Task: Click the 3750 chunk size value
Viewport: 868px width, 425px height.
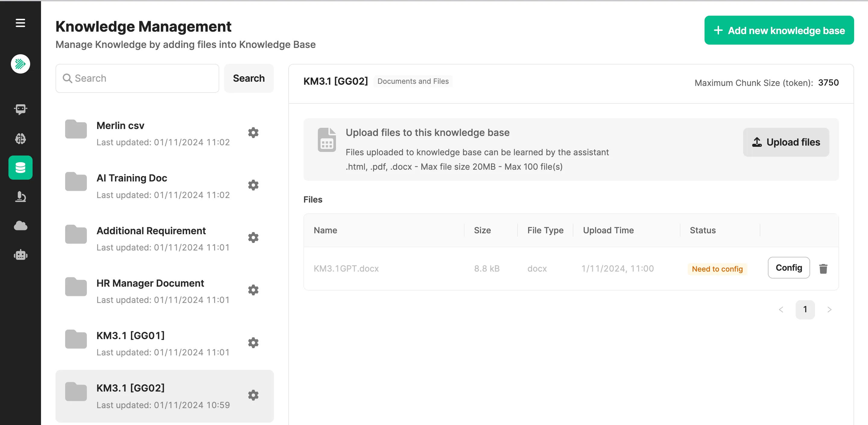Action: 828,83
